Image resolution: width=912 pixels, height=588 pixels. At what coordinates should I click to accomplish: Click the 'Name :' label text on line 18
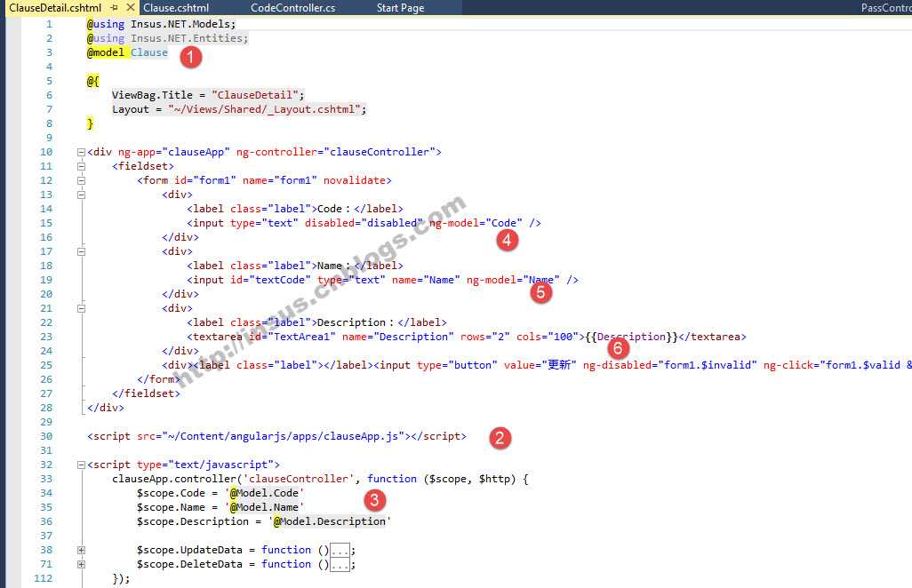pyautogui.click(x=334, y=266)
